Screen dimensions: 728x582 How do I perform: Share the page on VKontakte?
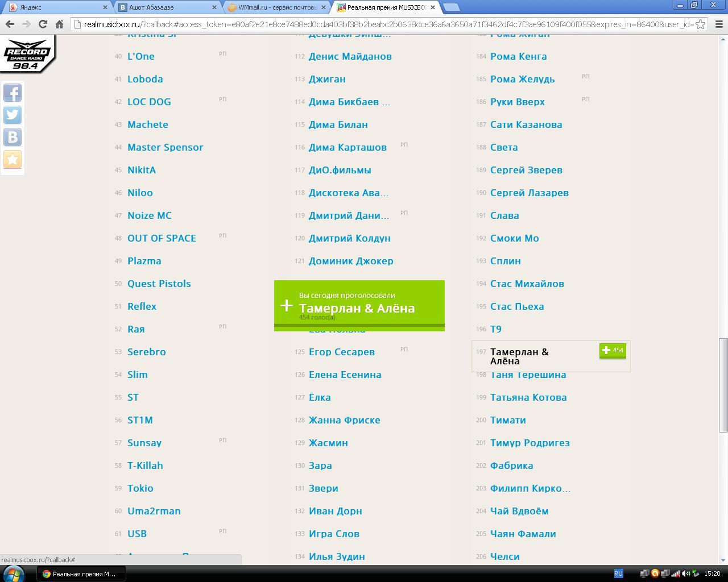coord(13,137)
